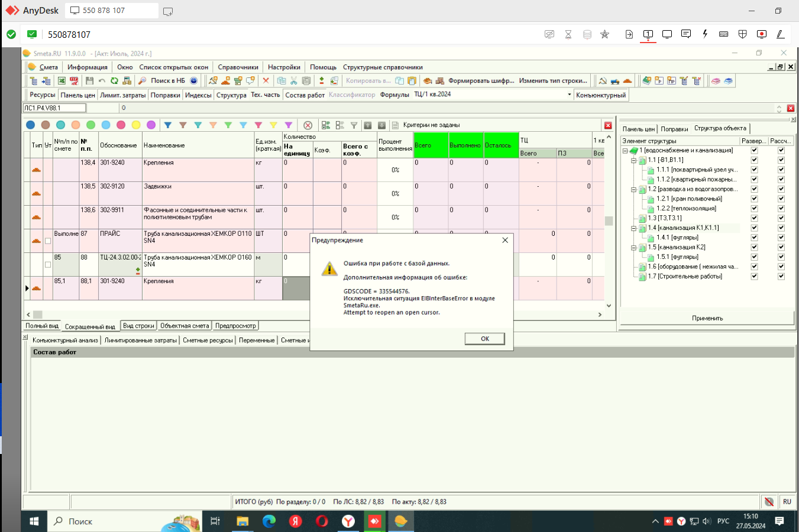The image size is (799, 532).
Task: Click the save diskette icon
Action: pos(89,81)
